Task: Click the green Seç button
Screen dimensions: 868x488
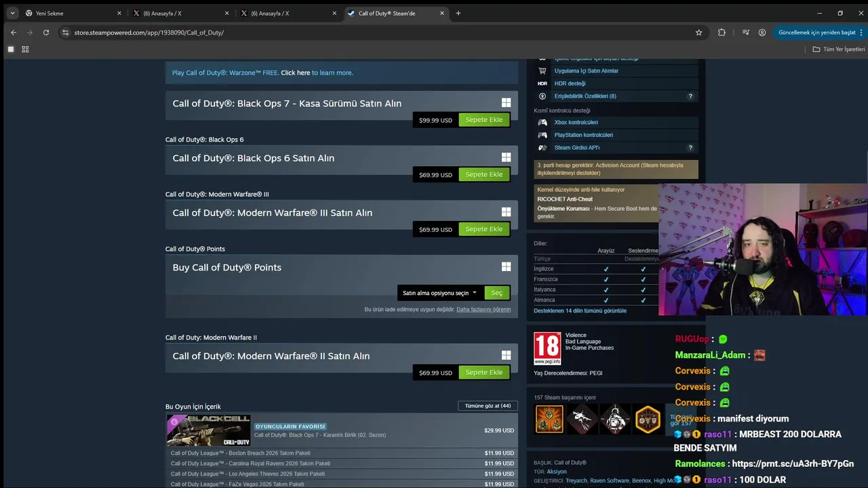Action: pos(496,293)
